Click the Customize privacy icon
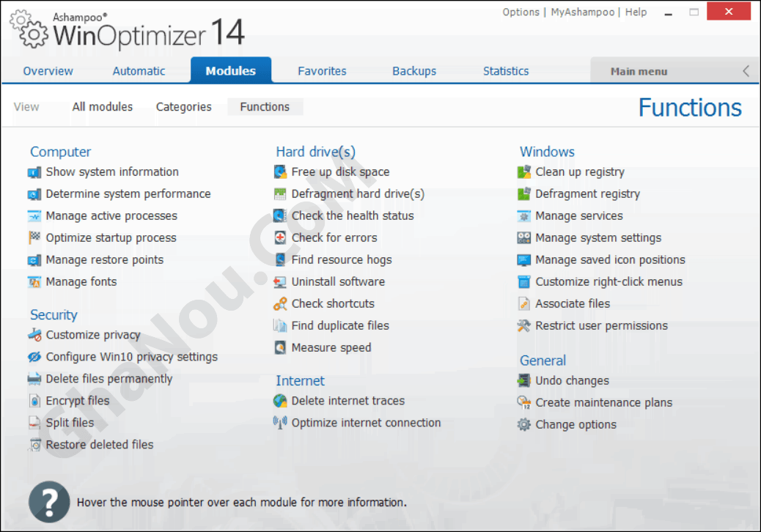Image resolution: width=761 pixels, height=532 pixels. coord(34,335)
